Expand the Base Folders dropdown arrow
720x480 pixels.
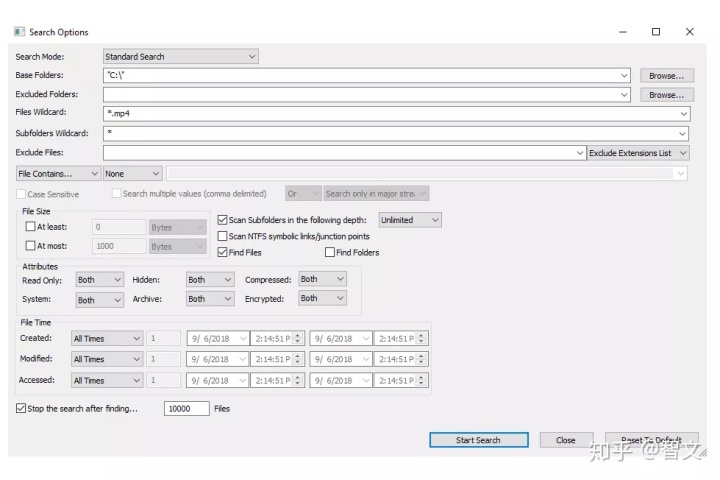tap(624, 75)
